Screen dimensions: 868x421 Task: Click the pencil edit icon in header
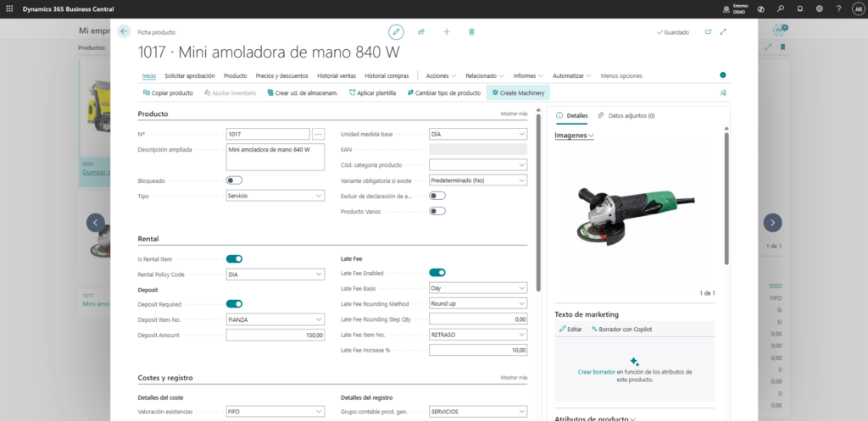click(396, 31)
